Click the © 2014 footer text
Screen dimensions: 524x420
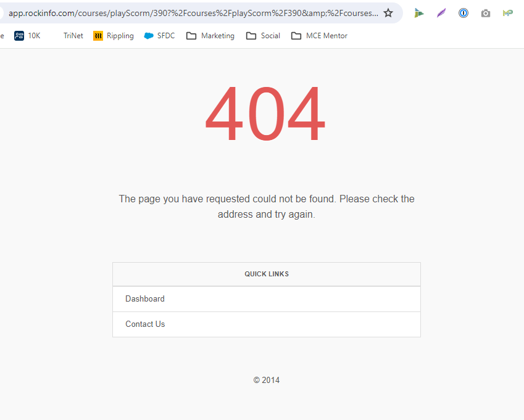pyautogui.click(x=267, y=381)
